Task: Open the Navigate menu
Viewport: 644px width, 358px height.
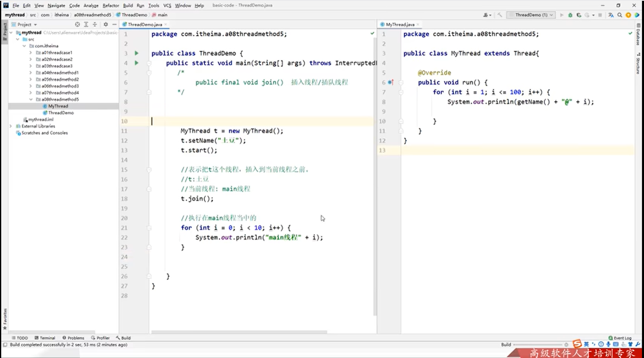Action: point(56,6)
